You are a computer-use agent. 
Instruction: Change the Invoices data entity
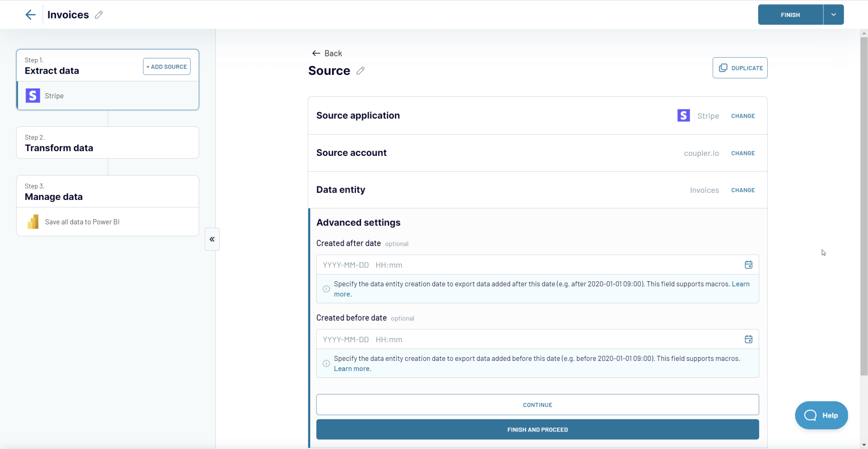click(x=743, y=190)
